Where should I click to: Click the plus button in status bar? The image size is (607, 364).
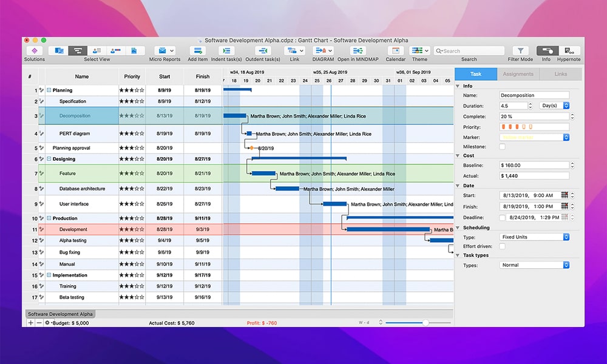click(x=31, y=323)
